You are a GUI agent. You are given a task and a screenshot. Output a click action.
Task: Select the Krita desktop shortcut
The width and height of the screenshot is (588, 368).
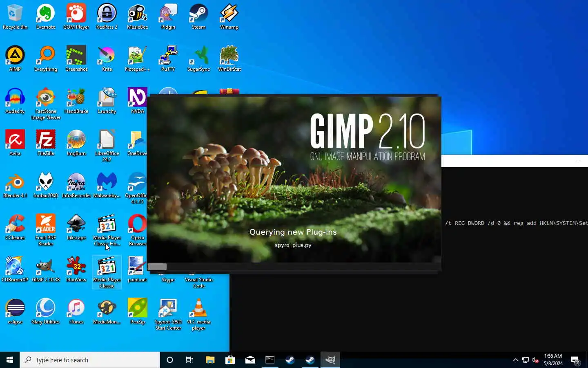click(107, 59)
